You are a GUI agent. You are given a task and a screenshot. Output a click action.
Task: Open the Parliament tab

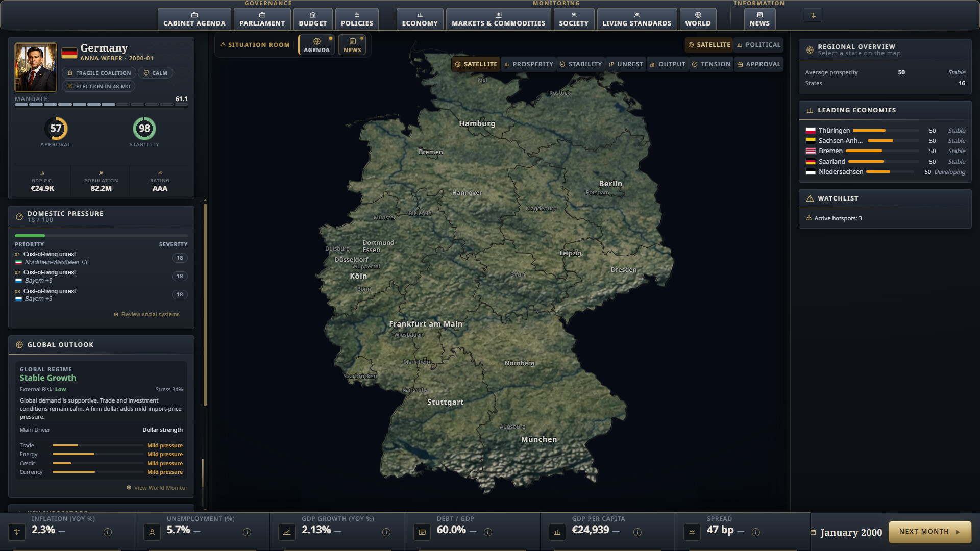click(262, 19)
